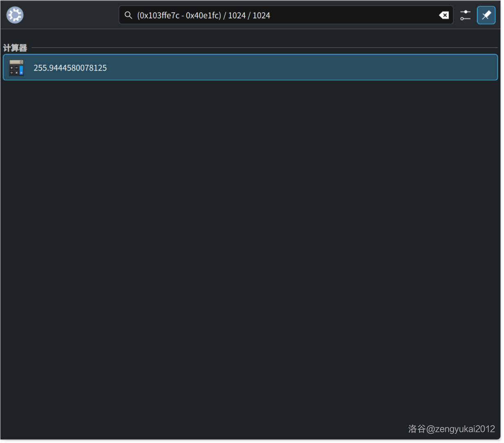The height and width of the screenshot is (443, 504).
Task: Click the opening parenthesis of the expression
Action: [138, 16]
